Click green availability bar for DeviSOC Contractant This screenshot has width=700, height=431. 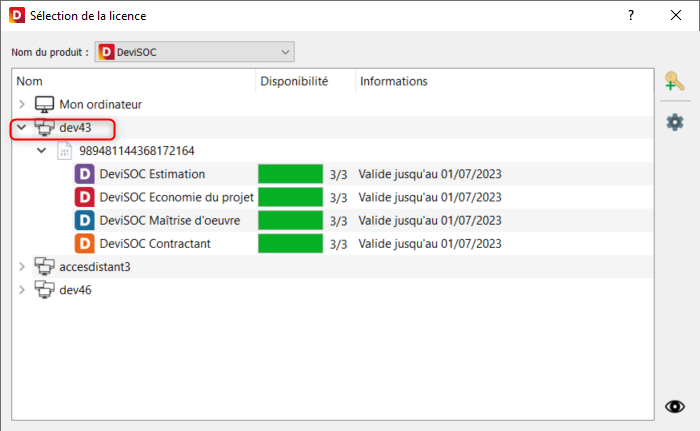point(290,244)
